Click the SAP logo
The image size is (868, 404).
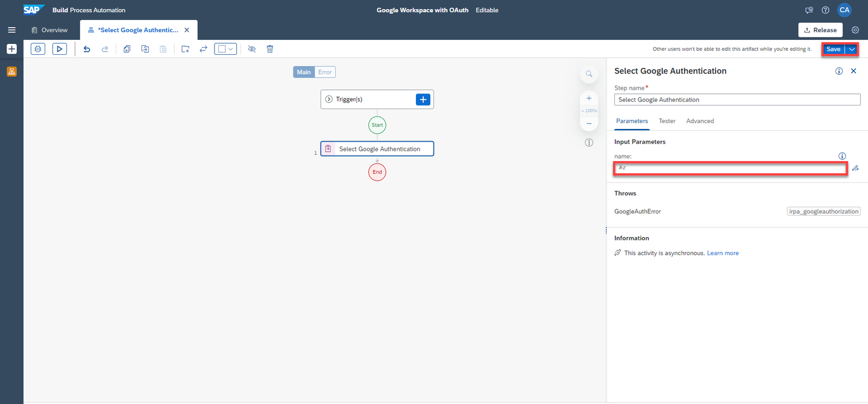point(34,10)
